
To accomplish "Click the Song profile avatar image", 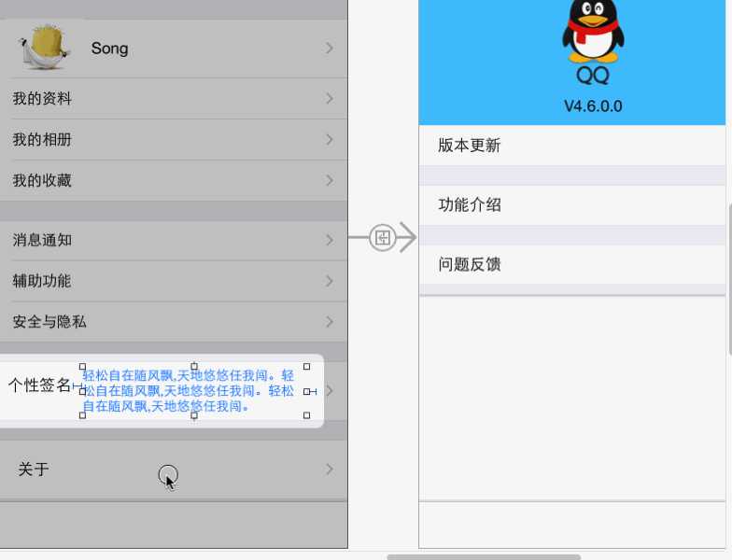I will coord(45,48).
